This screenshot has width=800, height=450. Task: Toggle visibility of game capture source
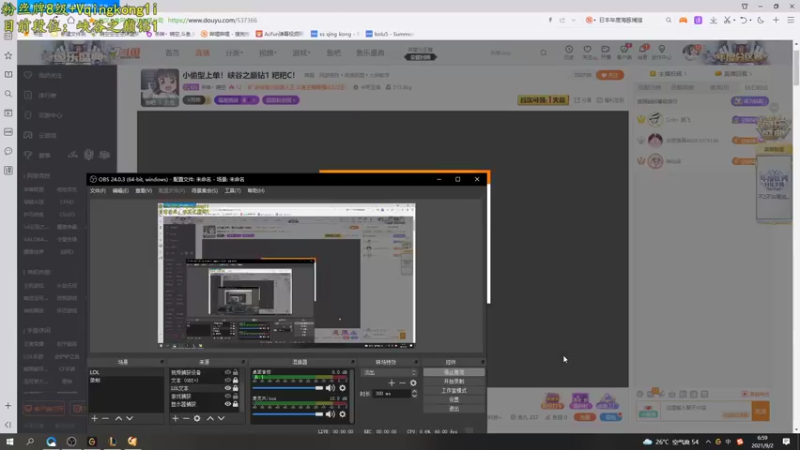pos(228,396)
